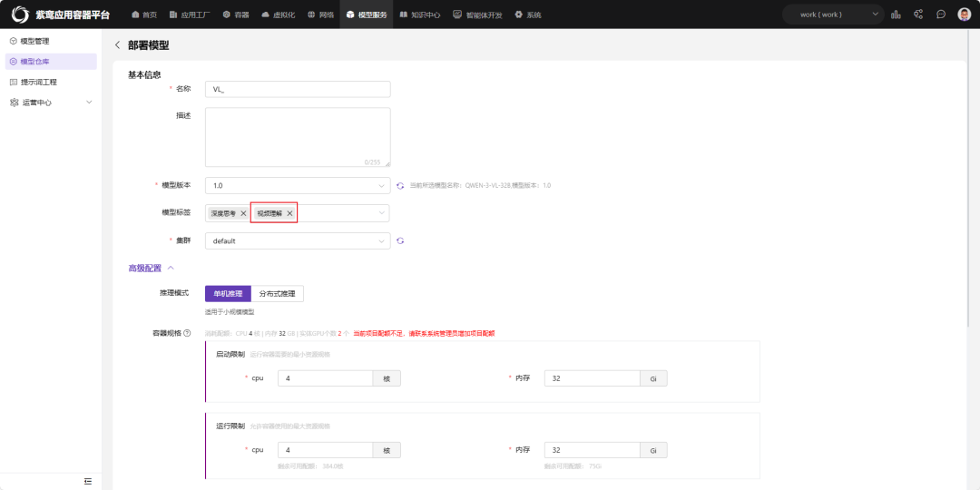
Task: Refresh the 模型版本 list
Action: pos(399,186)
